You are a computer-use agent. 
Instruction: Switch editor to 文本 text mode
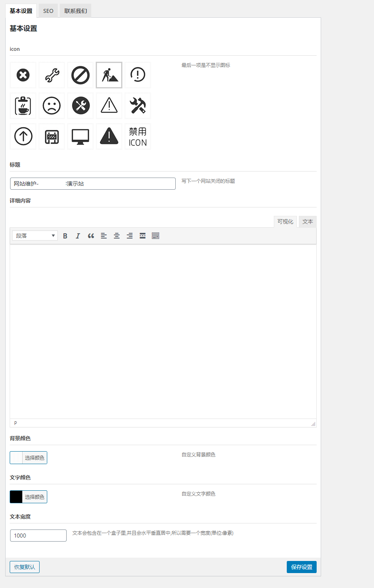point(307,222)
